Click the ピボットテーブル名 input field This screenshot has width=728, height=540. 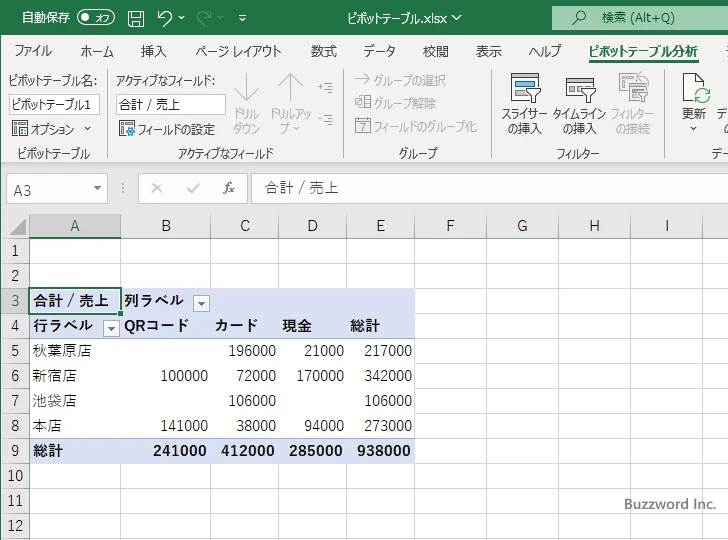coord(54,104)
